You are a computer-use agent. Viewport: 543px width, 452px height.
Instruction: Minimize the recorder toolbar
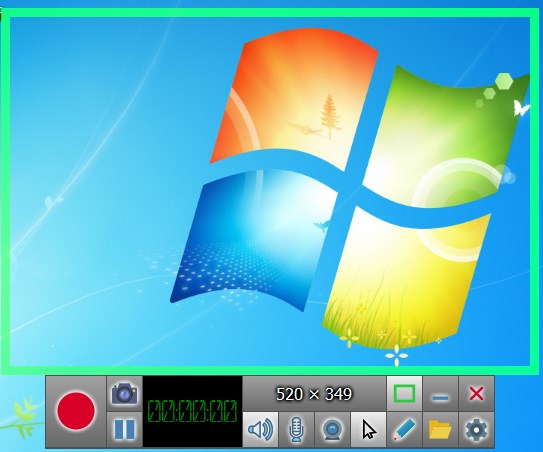(440, 393)
